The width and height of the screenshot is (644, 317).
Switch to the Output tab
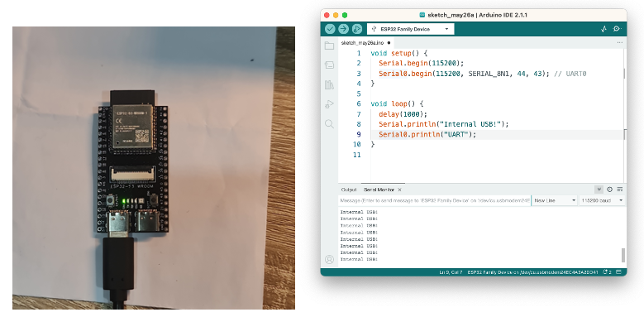[349, 190]
